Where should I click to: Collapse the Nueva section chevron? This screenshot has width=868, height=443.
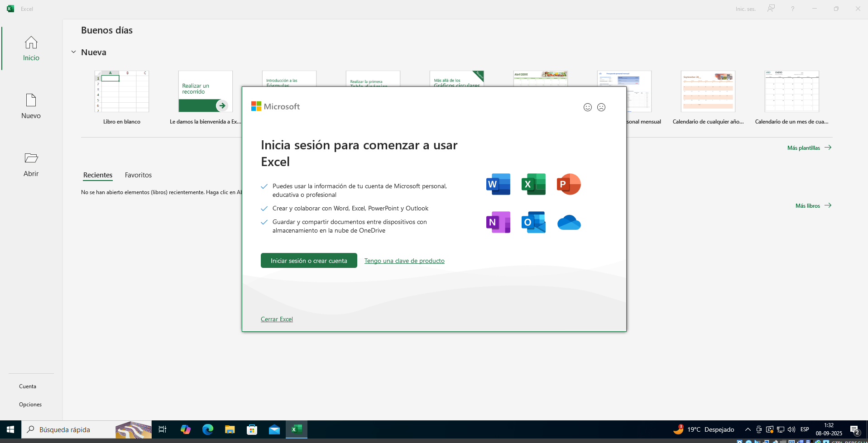coord(73,52)
